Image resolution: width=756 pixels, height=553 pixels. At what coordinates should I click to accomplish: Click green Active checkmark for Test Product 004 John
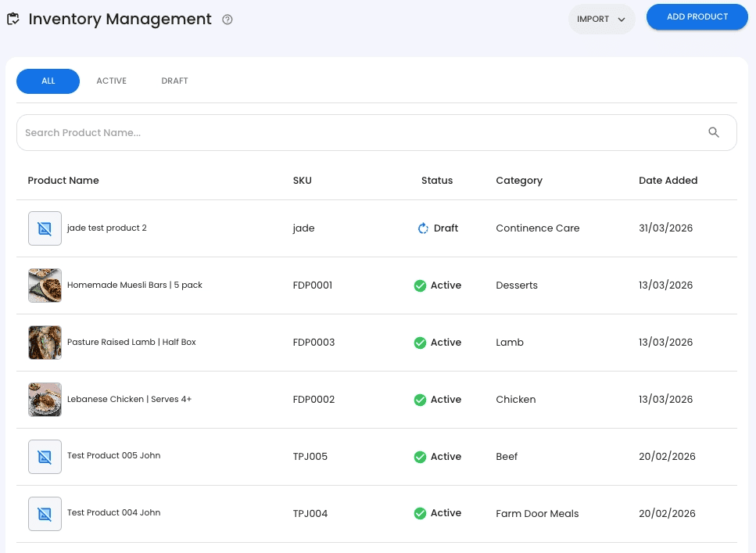pos(420,513)
